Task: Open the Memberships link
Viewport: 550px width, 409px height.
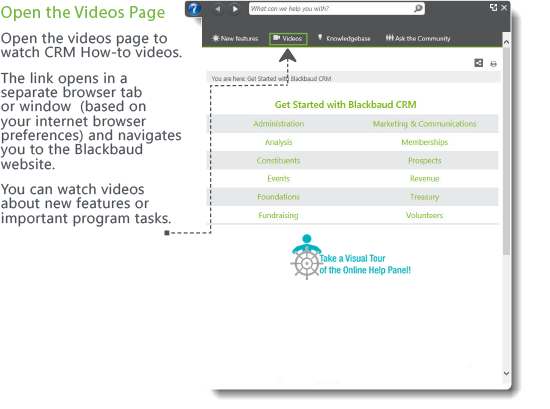Action: tap(424, 142)
